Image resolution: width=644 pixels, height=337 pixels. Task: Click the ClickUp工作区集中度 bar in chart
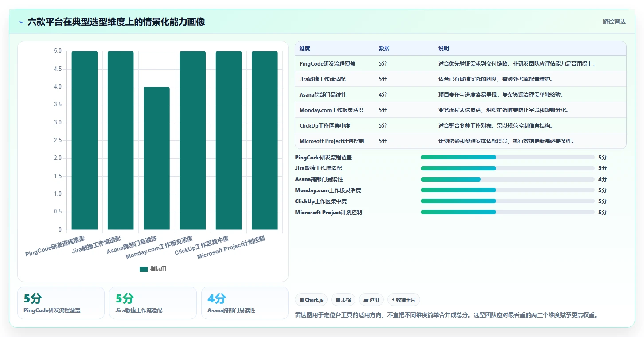pos(229,140)
